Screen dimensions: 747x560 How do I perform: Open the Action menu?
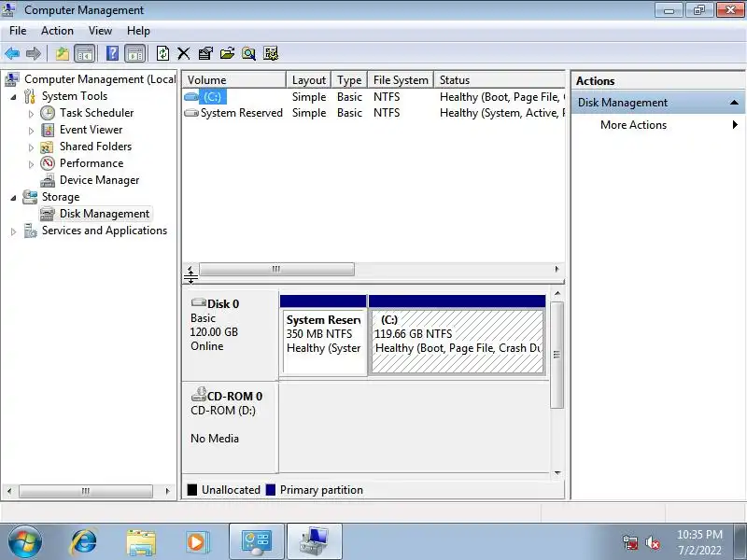pos(57,31)
